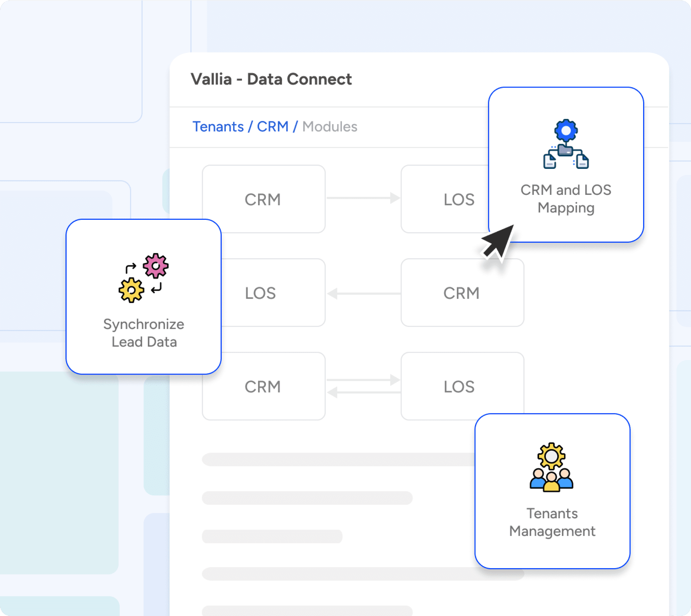Select the bottom-row LOS box
The height and width of the screenshot is (616, 691).
(x=459, y=386)
